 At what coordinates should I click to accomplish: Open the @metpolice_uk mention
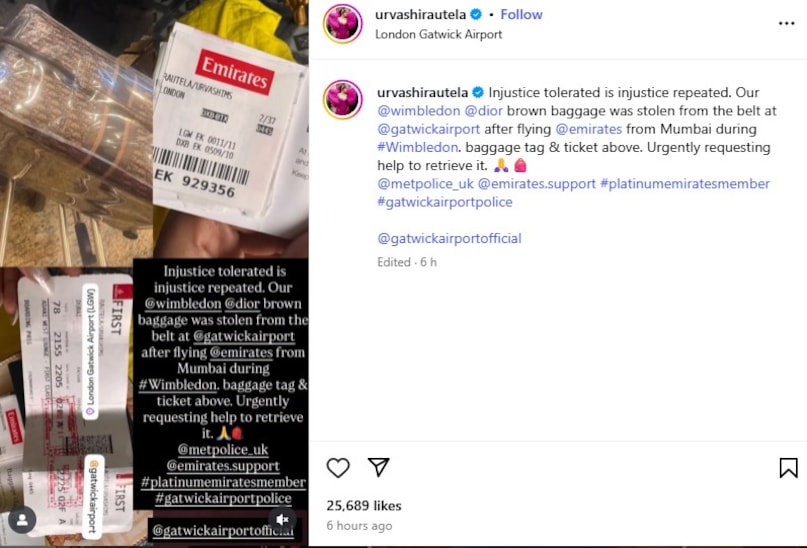click(x=425, y=184)
